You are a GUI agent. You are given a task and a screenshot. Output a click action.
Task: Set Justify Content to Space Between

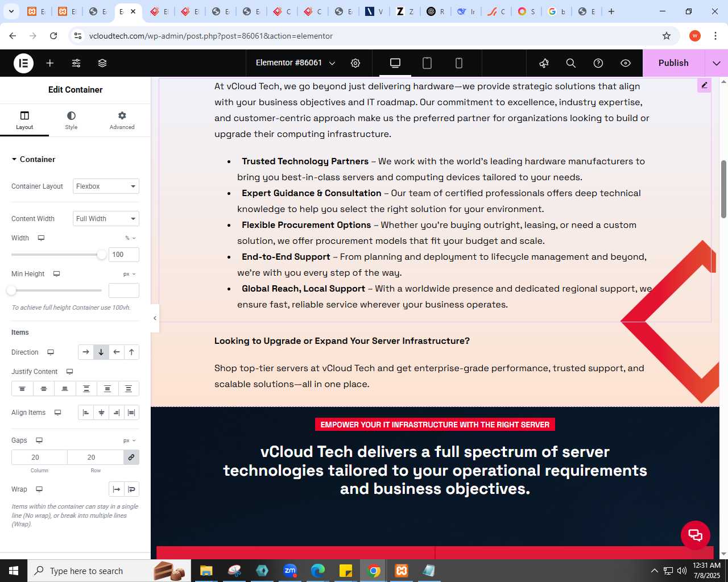coord(86,389)
